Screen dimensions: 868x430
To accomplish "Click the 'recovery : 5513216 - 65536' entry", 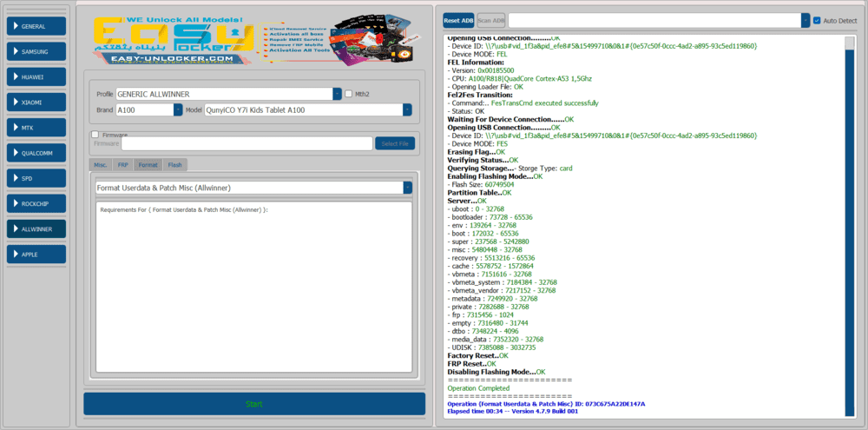I will (x=491, y=258).
